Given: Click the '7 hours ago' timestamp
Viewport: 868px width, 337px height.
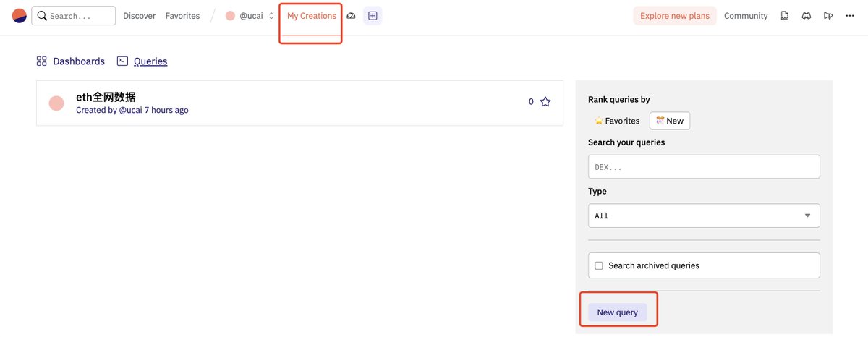Looking at the screenshot, I should click(166, 110).
